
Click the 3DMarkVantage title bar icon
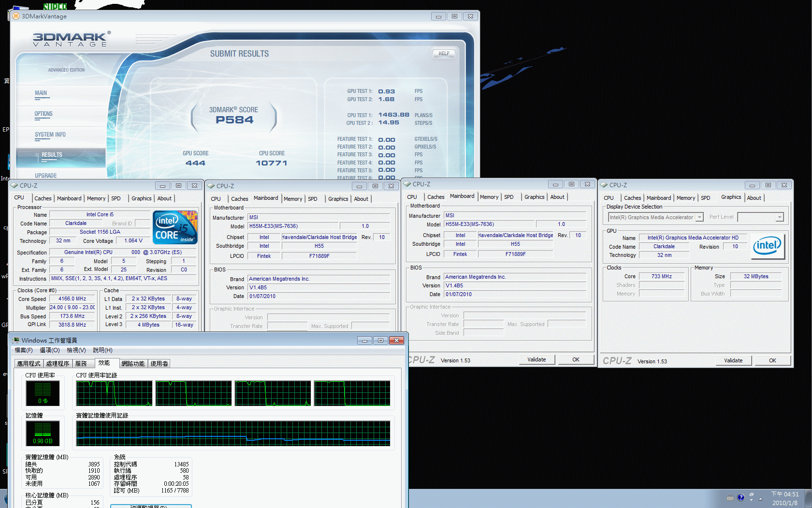(15, 16)
